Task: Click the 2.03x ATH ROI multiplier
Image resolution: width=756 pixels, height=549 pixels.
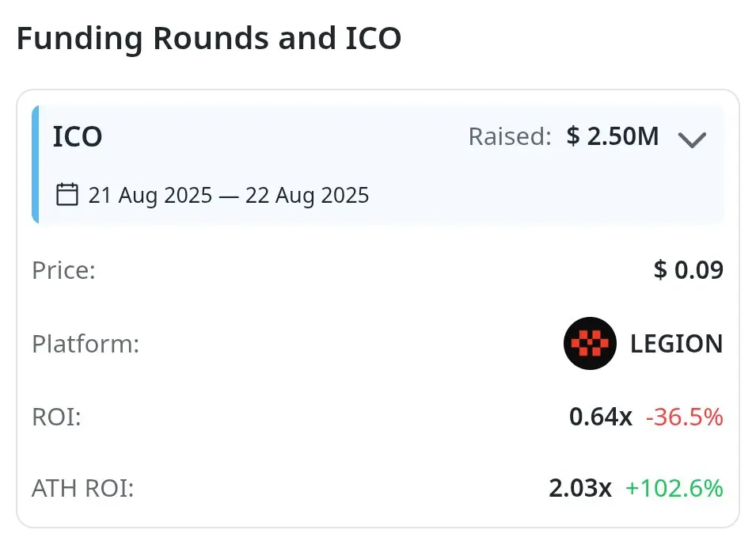Action: pyautogui.click(x=579, y=489)
